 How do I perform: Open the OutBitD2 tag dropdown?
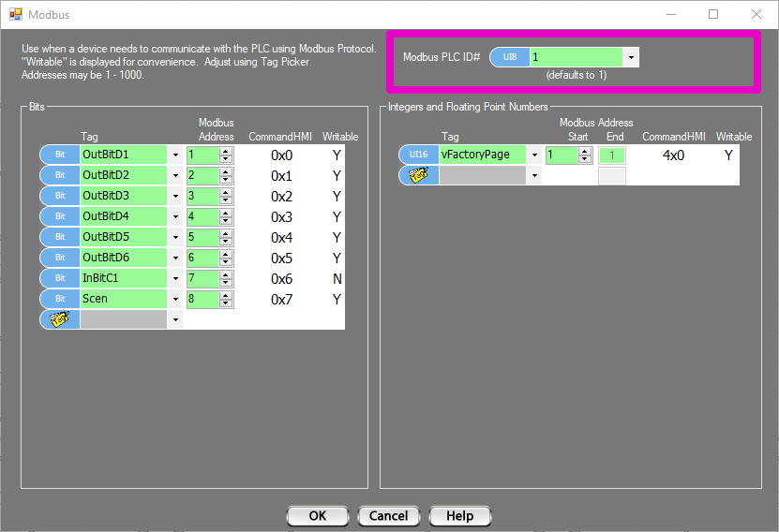175,175
